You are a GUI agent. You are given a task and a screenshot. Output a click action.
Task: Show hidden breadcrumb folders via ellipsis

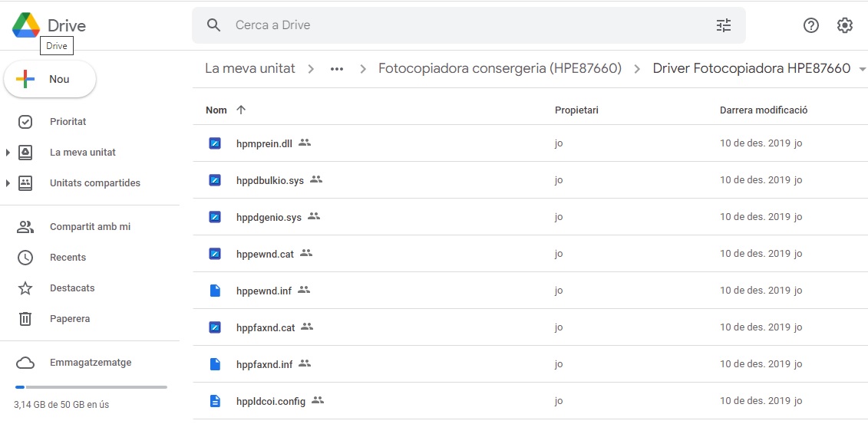pos(337,69)
